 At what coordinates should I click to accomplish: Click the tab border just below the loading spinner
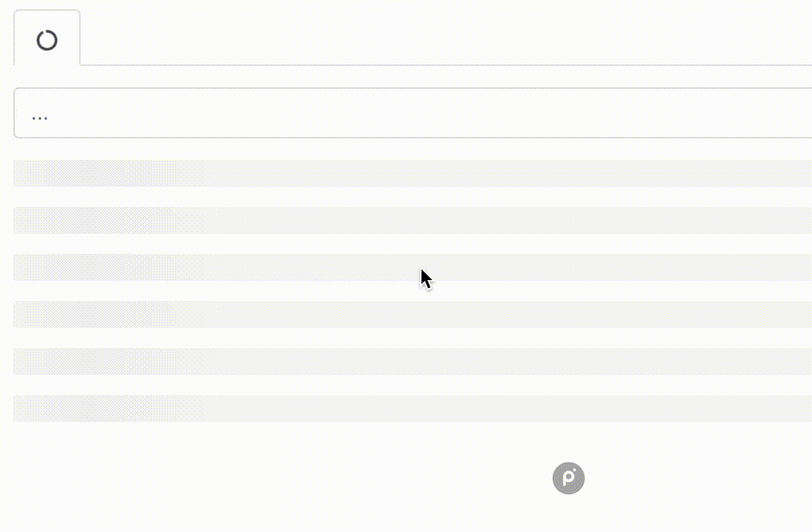click(x=47, y=64)
